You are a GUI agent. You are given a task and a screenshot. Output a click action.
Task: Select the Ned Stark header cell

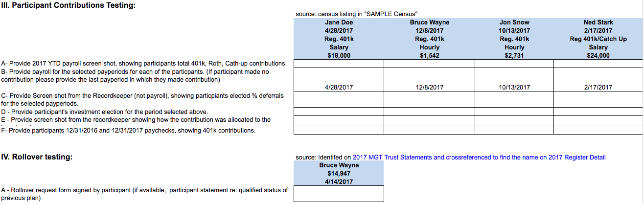click(x=598, y=23)
